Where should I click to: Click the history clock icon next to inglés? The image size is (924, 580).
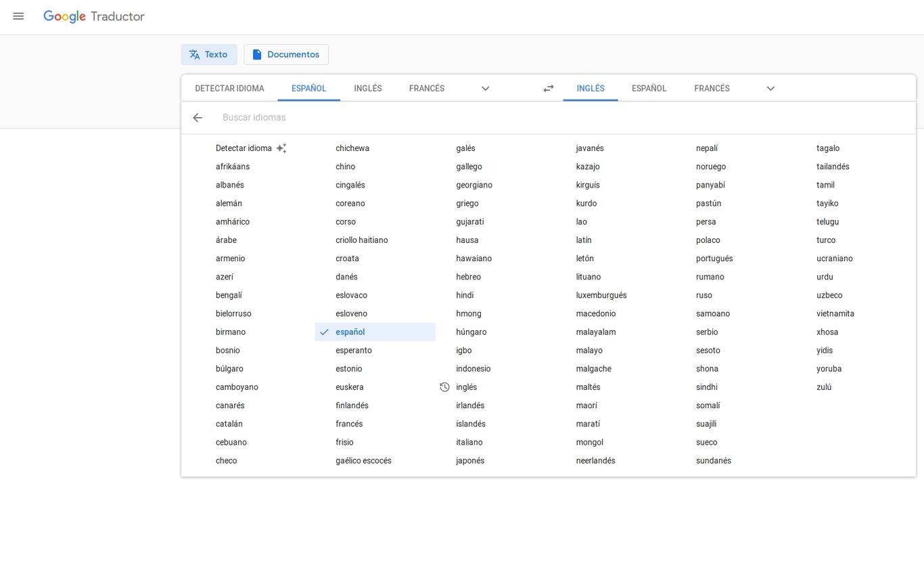click(444, 386)
